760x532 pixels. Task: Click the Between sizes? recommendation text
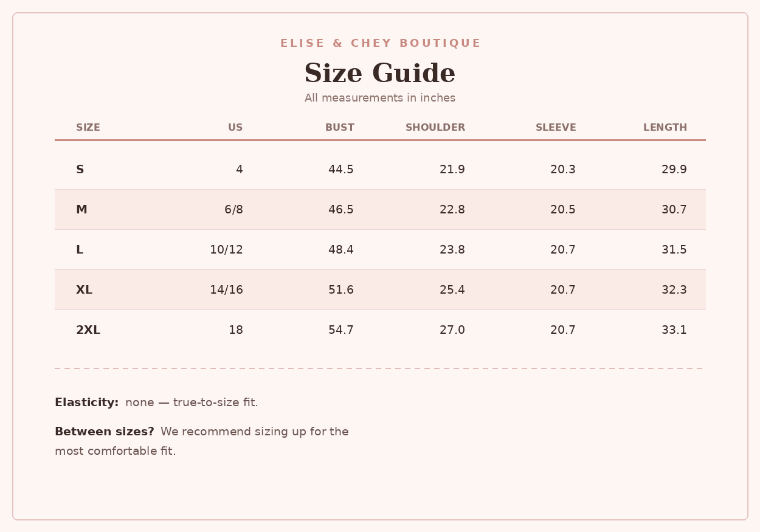coord(202,441)
